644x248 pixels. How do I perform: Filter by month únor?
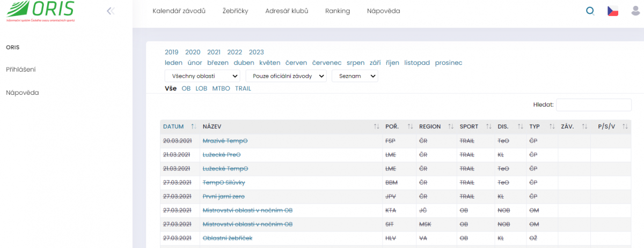(195, 63)
